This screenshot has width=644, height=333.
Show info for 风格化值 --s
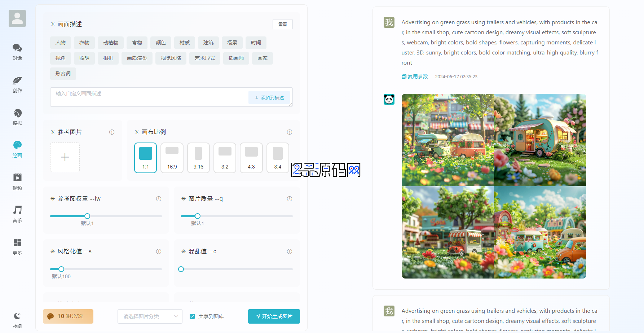click(x=159, y=251)
